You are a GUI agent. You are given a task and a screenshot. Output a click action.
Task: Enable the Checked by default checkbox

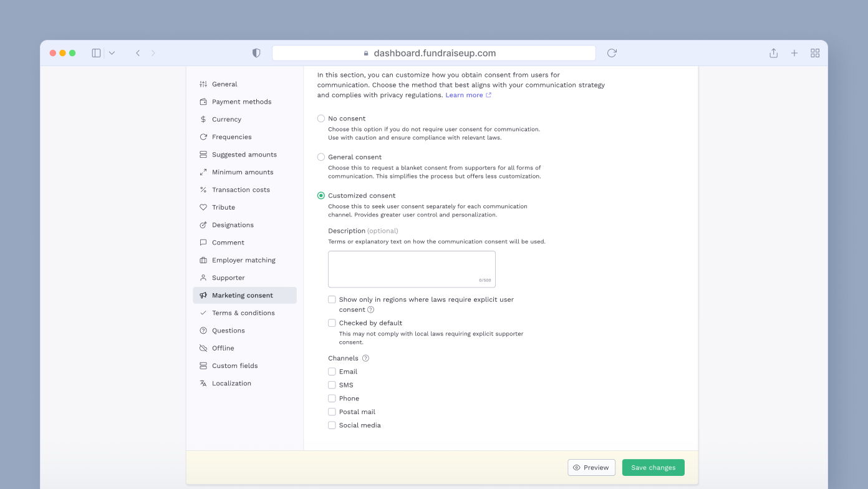(x=332, y=322)
